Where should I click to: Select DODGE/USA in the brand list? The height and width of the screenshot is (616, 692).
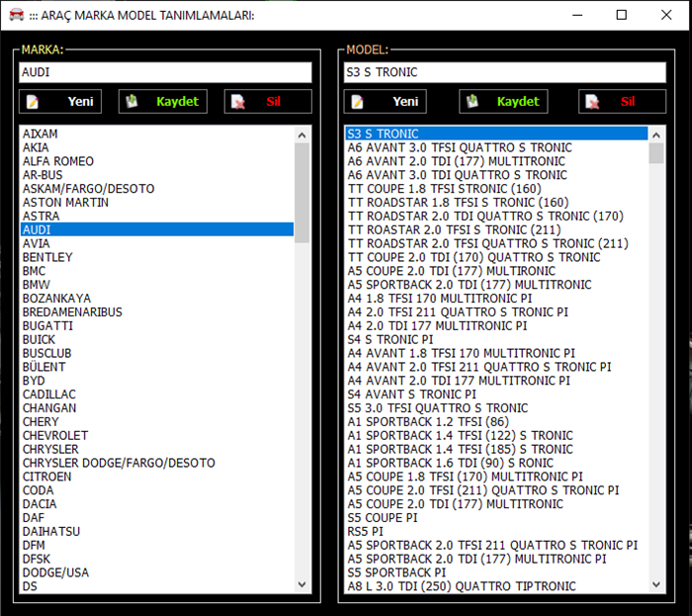coord(157,572)
